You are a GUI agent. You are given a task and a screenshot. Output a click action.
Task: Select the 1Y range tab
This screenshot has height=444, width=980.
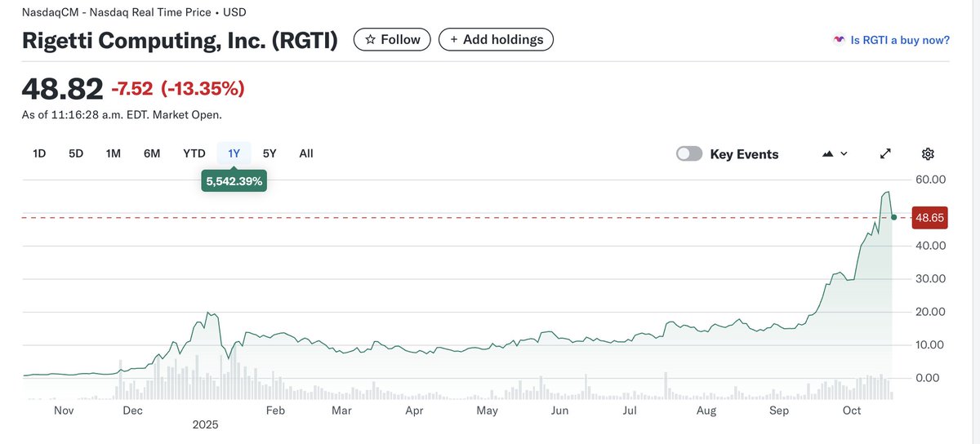click(x=234, y=153)
